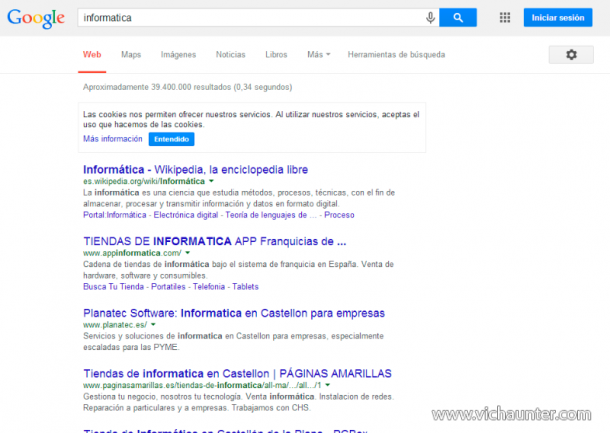Open the settings gear menu
Screen dimensions: 610x433
[571, 54]
